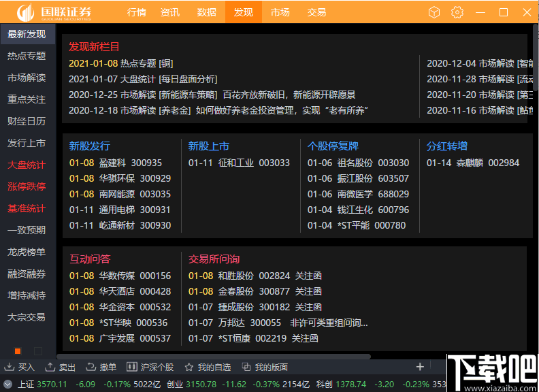Open the 新股上市 section heading
539x392 pixels.
point(209,146)
